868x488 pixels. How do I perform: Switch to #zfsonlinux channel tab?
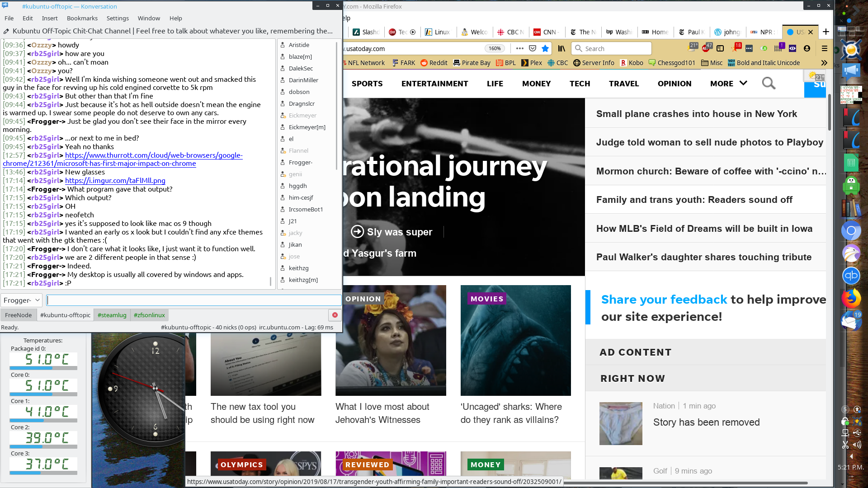click(x=149, y=315)
